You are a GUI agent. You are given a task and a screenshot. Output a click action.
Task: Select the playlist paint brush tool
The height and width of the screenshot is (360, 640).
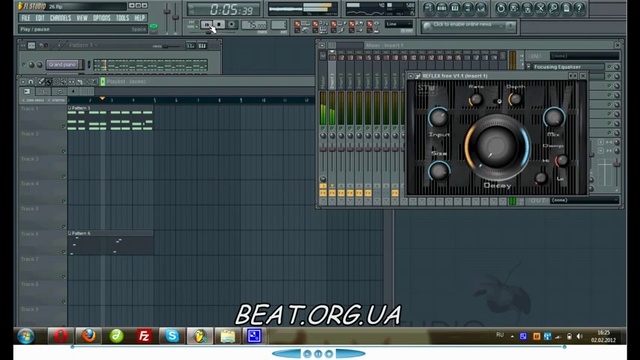(x=49, y=82)
